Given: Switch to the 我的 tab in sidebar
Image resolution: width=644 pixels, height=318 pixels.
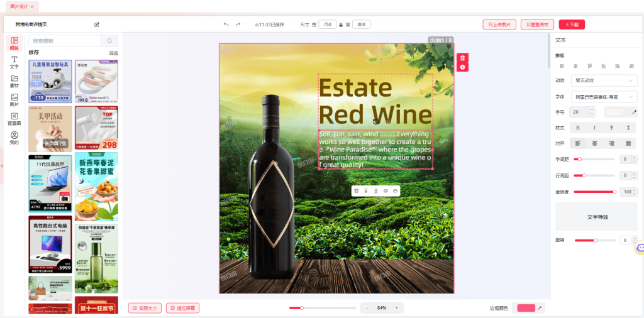Looking at the screenshot, I should (14, 138).
